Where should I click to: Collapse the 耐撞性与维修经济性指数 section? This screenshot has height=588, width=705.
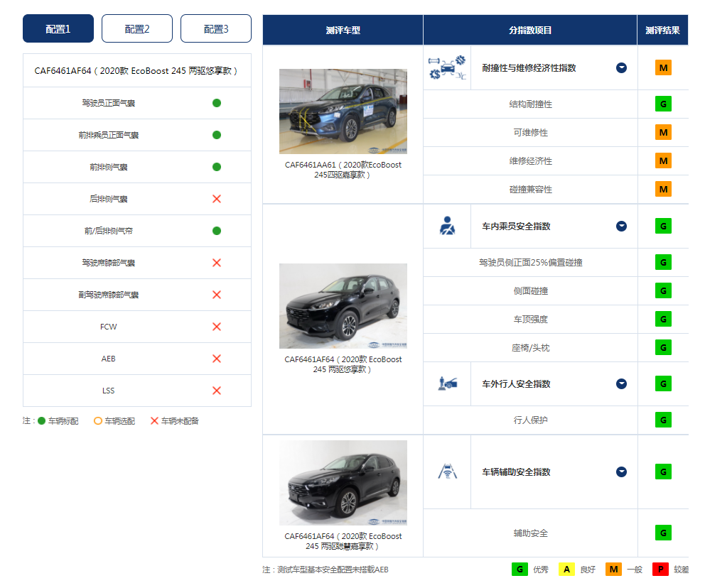click(621, 68)
